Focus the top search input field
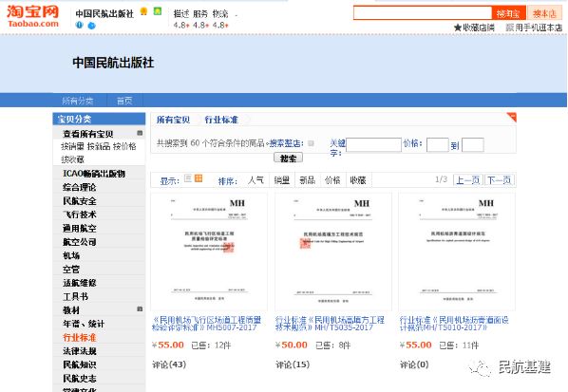This screenshot has width=568, height=392. click(x=423, y=13)
